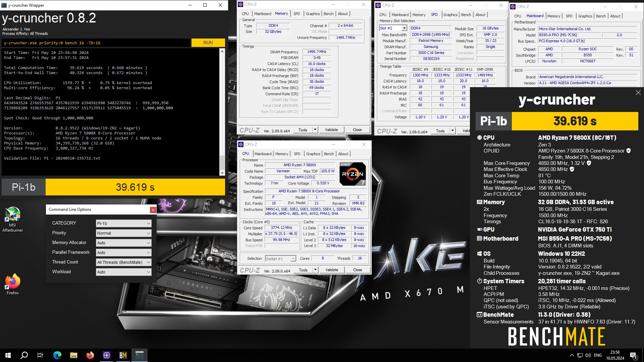644x362 pixels.
Task: Click Validate in the Memory CPU-Z window
Action: [331, 130]
